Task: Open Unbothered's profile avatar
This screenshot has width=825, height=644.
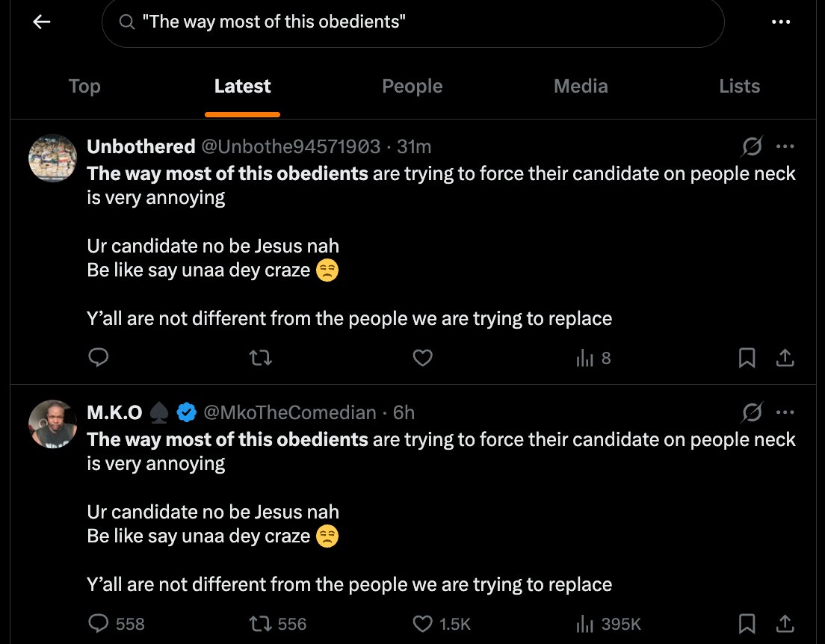Action: [x=52, y=158]
